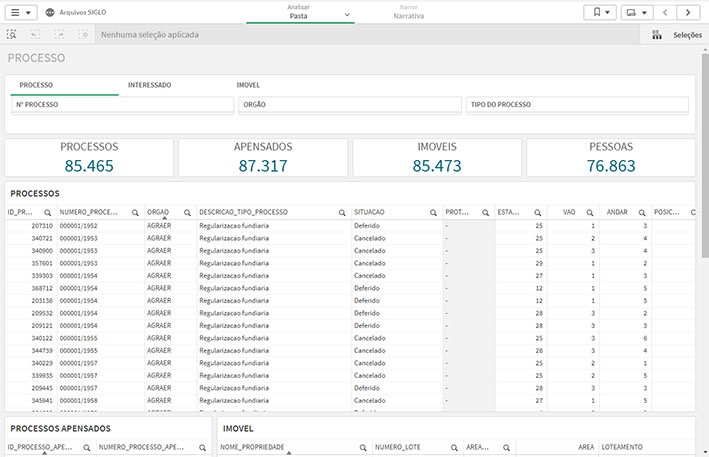Open the hamburger navigation menu
Image resolution: width=709 pixels, height=457 pixels.
(x=20, y=12)
